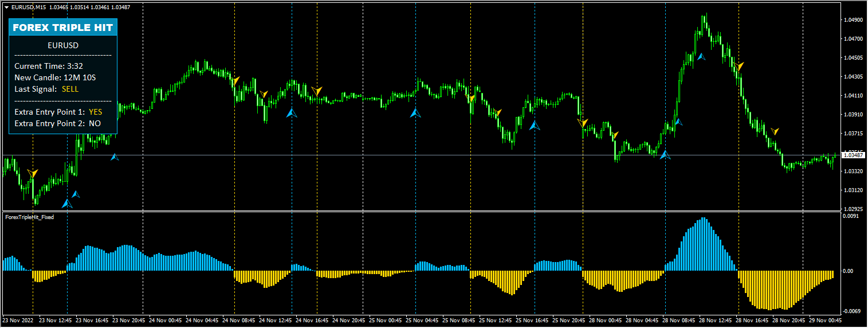The width and height of the screenshot is (868, 328).
Task: Click the current price tag 1.03487
Action: (853, 155)
